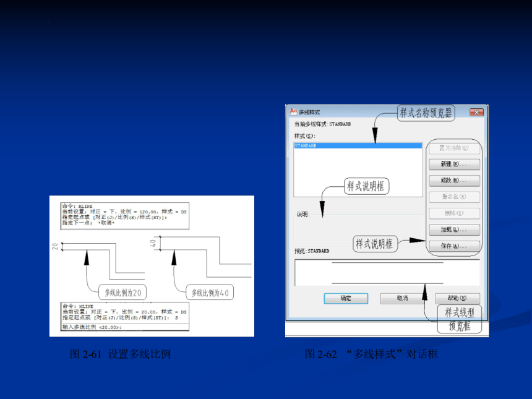Save style with 保存 button

tap(454, 246)
